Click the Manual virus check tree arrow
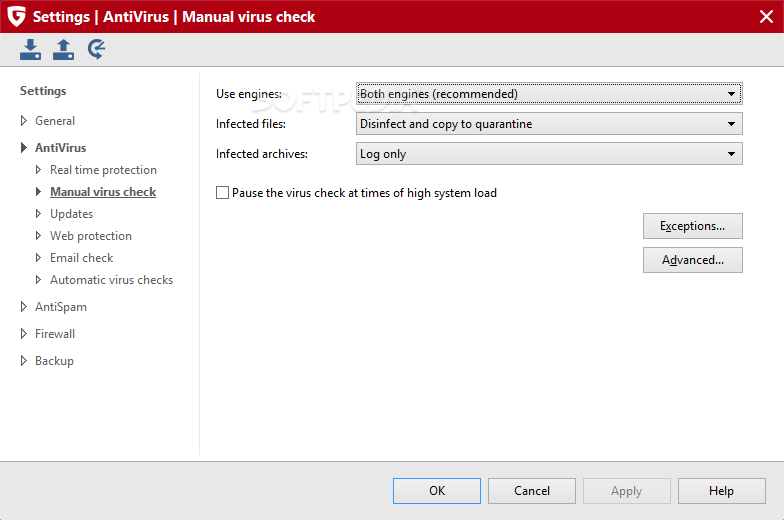 tap(38, 192)
